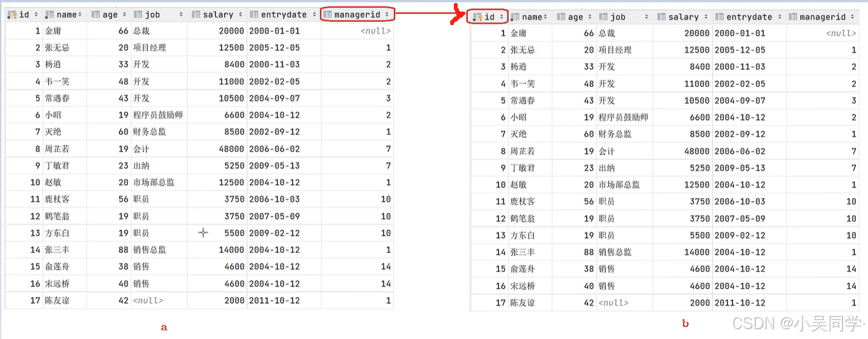Click the key icon of table b's id column
The height and width of the screenshot is (339, 868).
coord(478,17)
